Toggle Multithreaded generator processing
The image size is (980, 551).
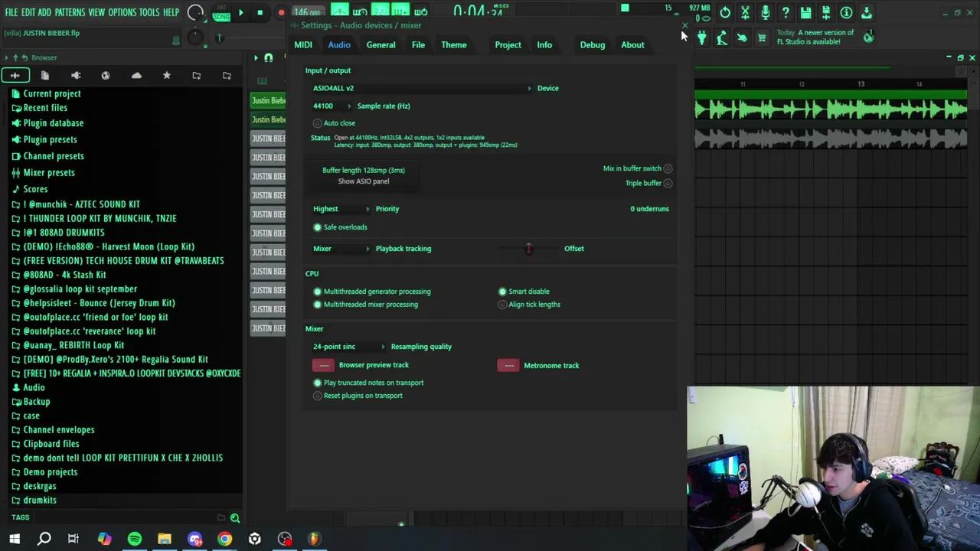[x=371, y=292]
